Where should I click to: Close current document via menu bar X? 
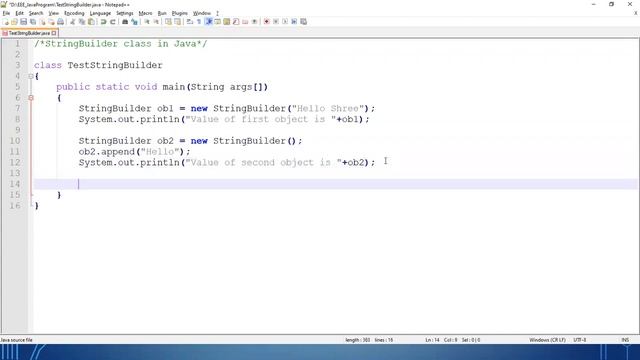(636, 13)
